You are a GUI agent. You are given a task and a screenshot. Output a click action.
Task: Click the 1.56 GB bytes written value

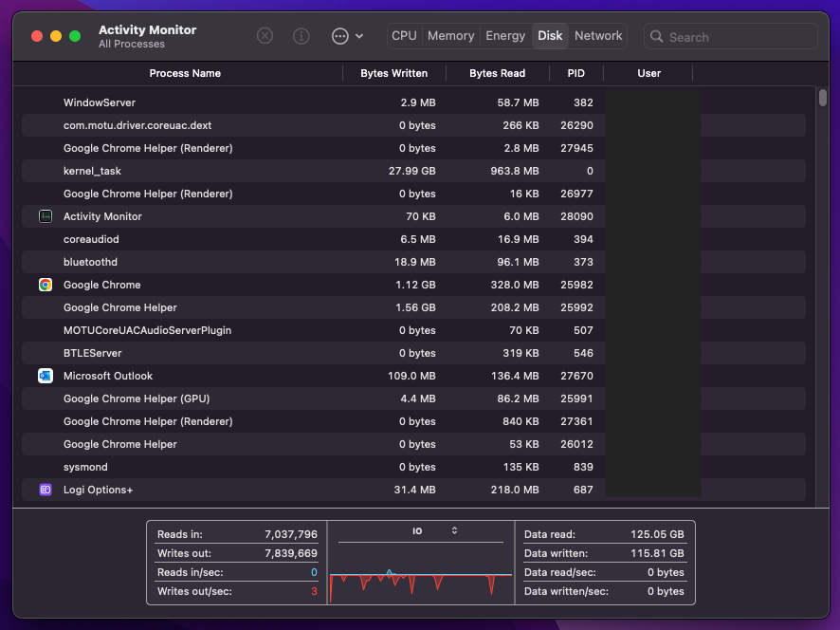[415, 307]
